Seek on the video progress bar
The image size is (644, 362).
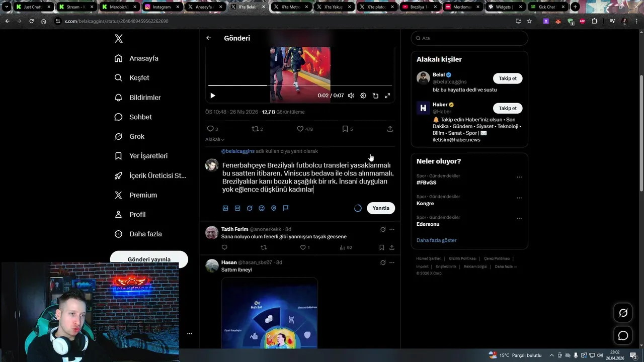pyautogui.click(x=300, y=85)
